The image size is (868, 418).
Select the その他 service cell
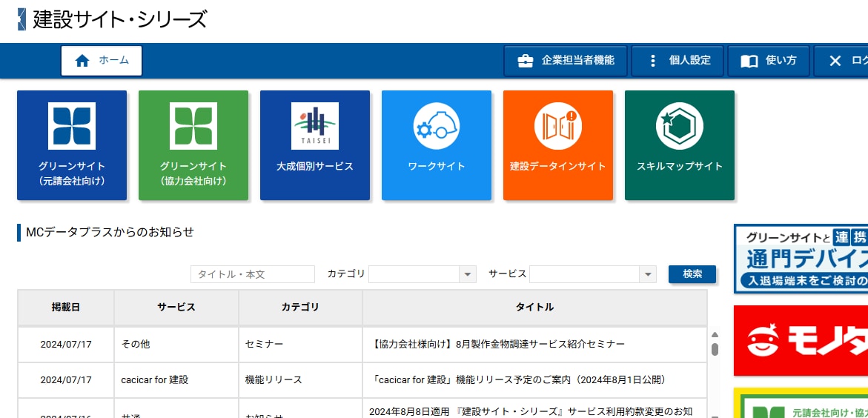[x=176, y=345]
